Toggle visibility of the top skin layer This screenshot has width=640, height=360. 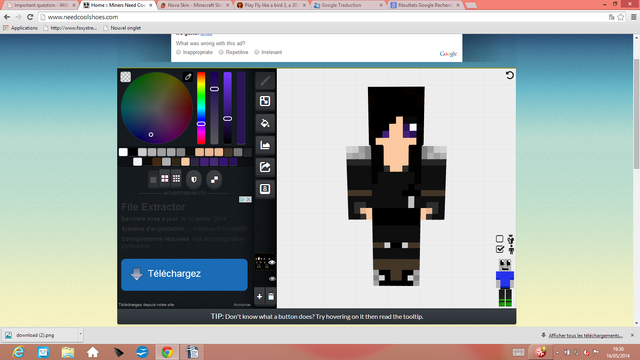click(x=272, y=262)
